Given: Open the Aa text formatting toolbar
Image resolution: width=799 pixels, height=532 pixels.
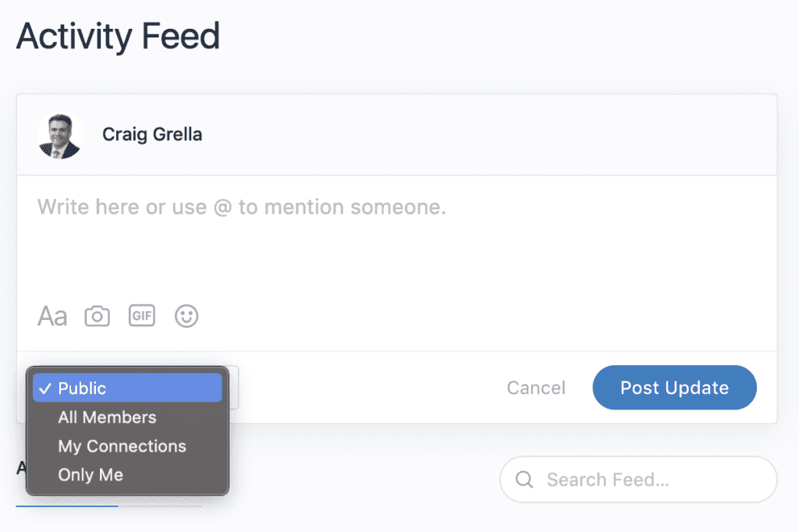Looking at the screenshot, I should click(x=52, y=316).
